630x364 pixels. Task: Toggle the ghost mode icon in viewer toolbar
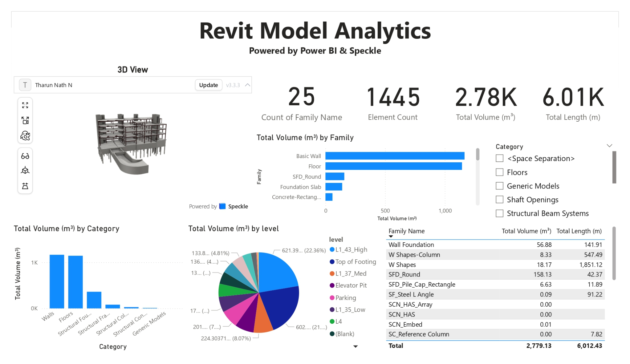coord(25,135)
